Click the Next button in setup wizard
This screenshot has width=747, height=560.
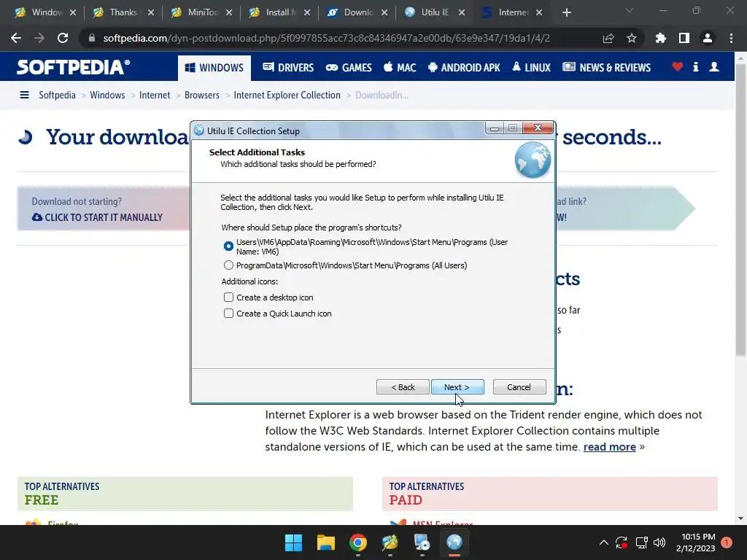point(457,387)
